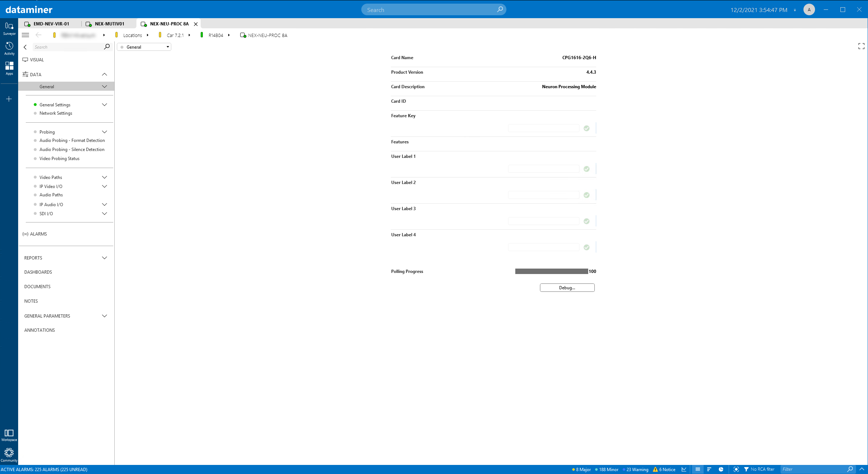Screen dimensions: 868x474
Task: Click the alarm focus target icon
Action: tap(736, 469)
